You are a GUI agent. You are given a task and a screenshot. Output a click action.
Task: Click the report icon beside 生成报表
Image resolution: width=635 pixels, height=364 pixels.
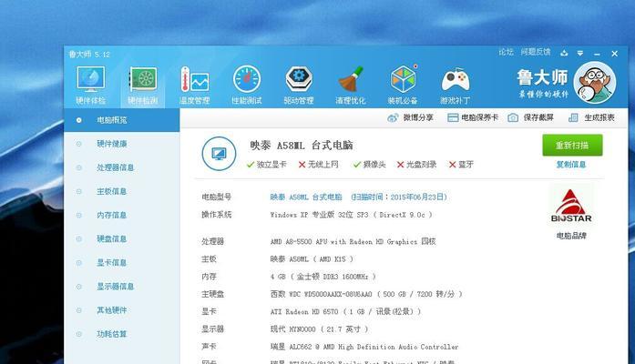point(573,117)
